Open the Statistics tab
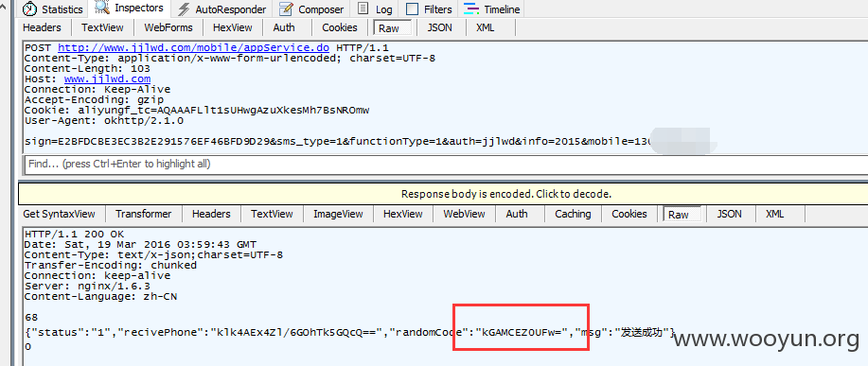Image resolution: width=868 pixels, height=366 pixels. click(53, 9)
